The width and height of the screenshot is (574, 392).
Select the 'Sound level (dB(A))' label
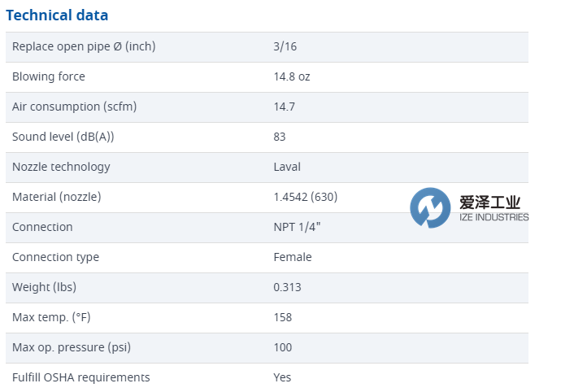(x=63, y=137)
